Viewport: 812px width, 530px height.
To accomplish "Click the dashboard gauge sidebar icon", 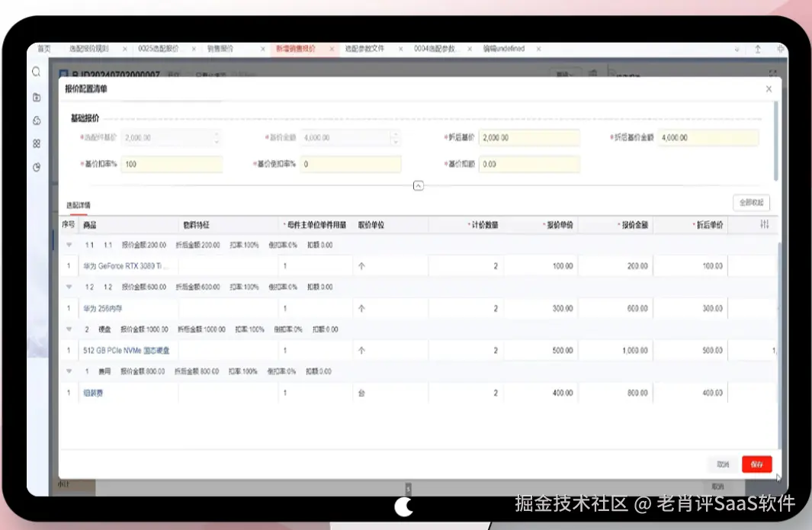I will click(37, 120).
